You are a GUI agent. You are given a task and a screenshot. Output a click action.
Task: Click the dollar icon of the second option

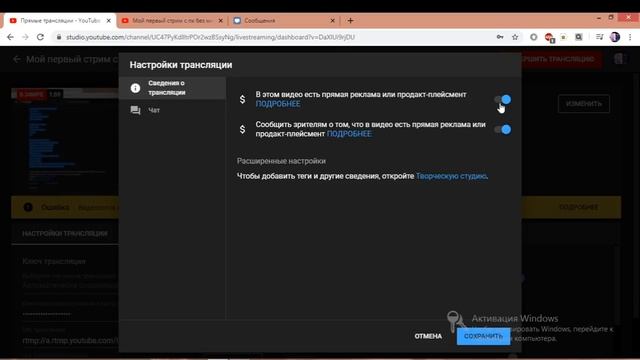(242, 129)
